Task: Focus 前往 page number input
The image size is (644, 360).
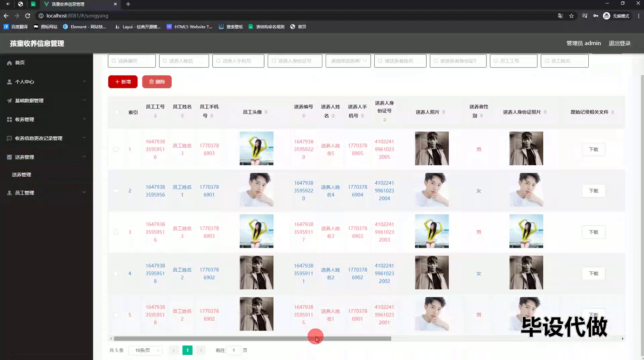Action: click(234, 350)
